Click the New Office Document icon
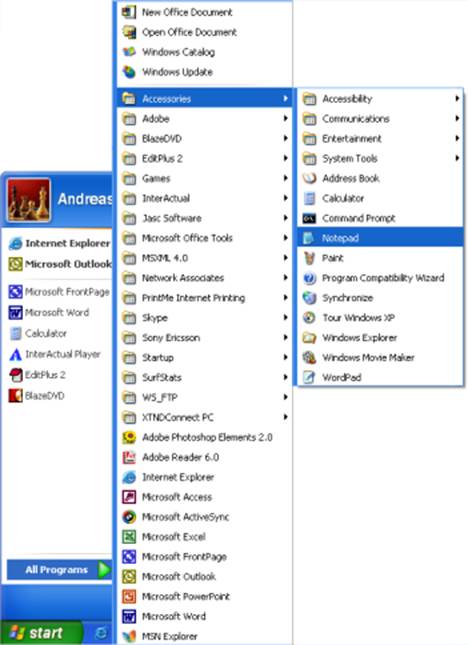The width and height of the screenshot is (468, 645). tap(129, 12)
